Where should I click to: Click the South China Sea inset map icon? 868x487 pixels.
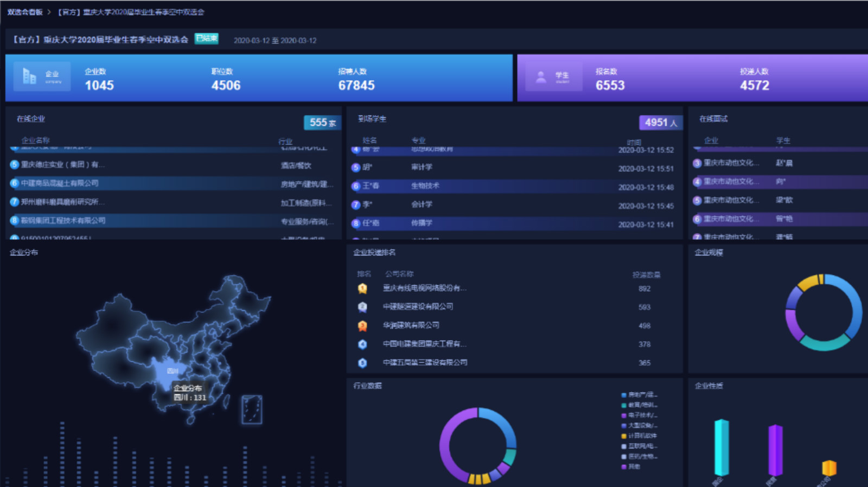[252, 409]
